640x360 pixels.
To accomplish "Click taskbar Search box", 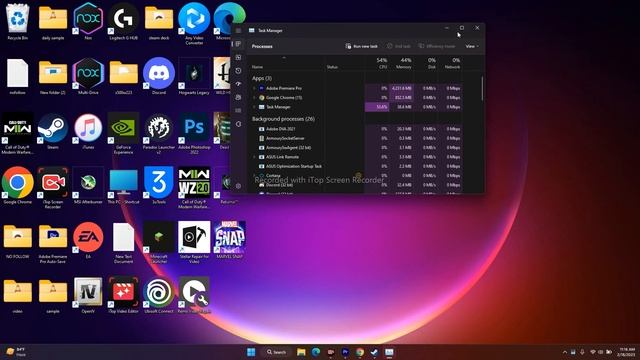I will [276, 352].
